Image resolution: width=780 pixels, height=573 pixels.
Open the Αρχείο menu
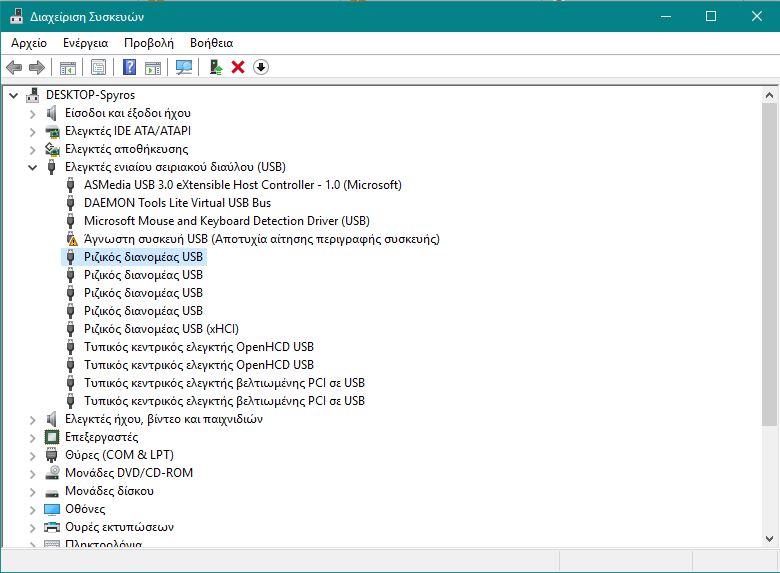tap(29, 43)
